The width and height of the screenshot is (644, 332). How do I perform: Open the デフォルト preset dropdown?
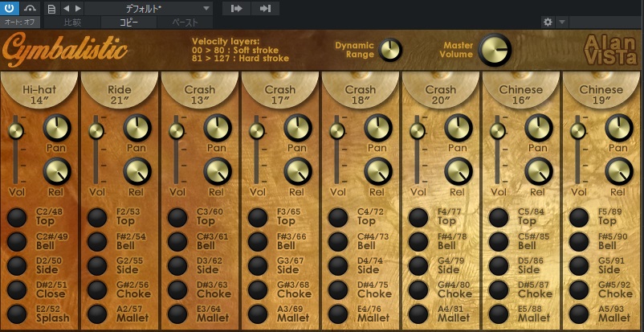(x=149, y=9)
